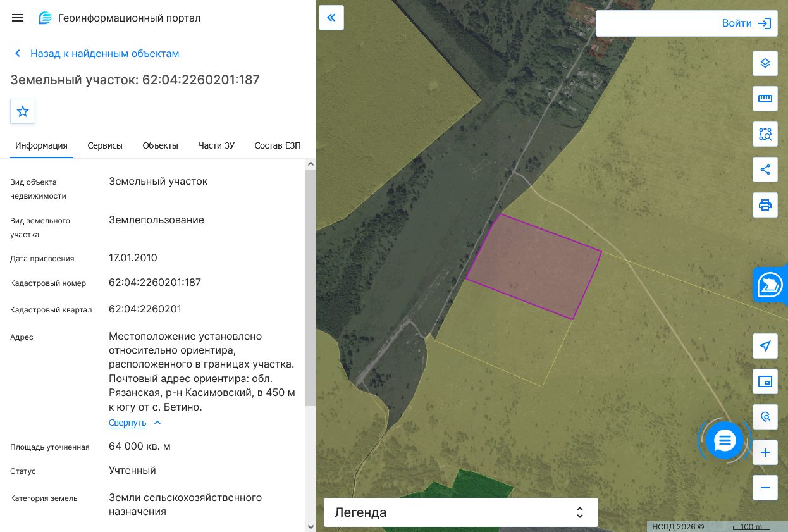
Task: Click the area value 64 000 кв. м
Action: click(140, 447)
